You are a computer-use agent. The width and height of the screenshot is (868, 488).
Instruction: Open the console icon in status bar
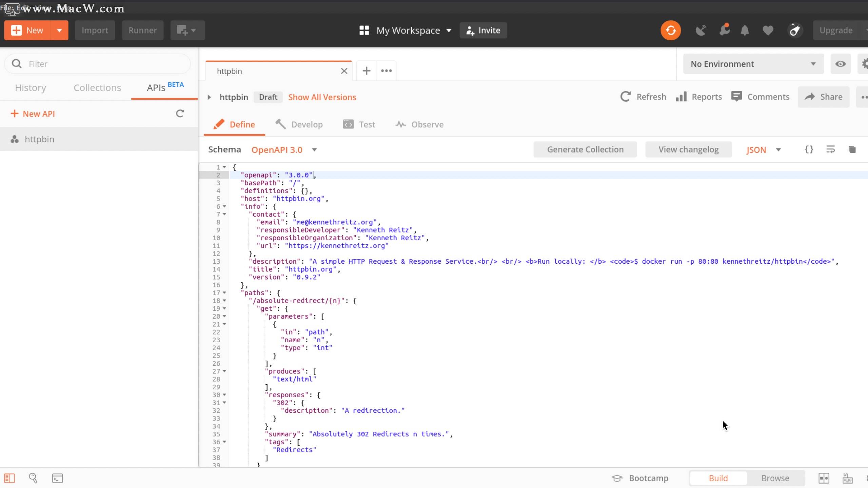(57, 478)
